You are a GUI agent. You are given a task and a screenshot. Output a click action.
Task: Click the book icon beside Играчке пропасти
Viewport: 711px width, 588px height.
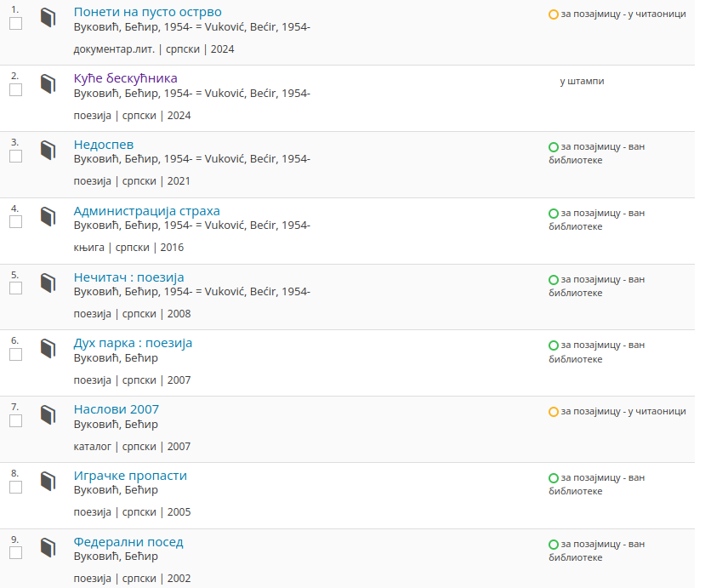(x=48, y=482)
